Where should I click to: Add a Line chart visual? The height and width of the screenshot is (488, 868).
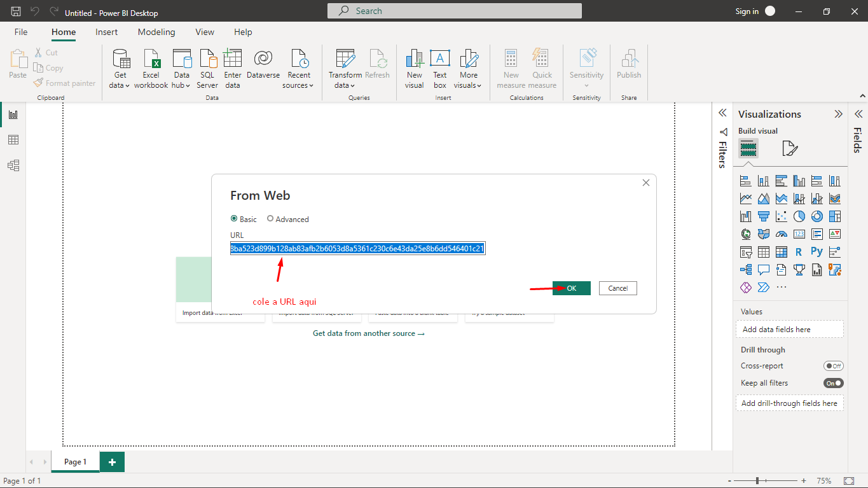point(746,199)
